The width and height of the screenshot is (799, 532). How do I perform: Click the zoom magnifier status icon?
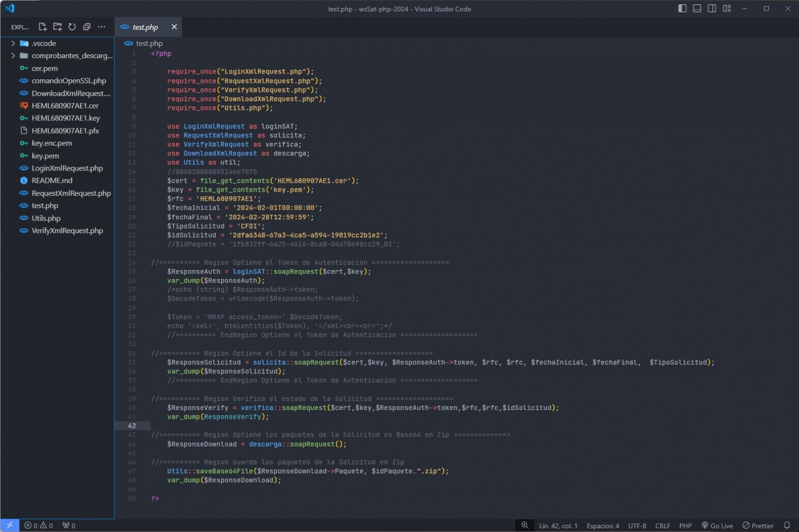pyautogui.click(x=525, y=525)
